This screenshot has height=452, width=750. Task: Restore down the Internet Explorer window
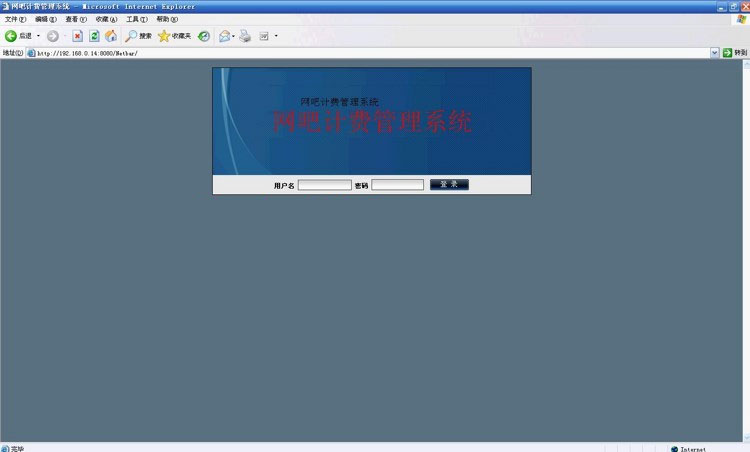pyautogui.click(x=734, y=7)
